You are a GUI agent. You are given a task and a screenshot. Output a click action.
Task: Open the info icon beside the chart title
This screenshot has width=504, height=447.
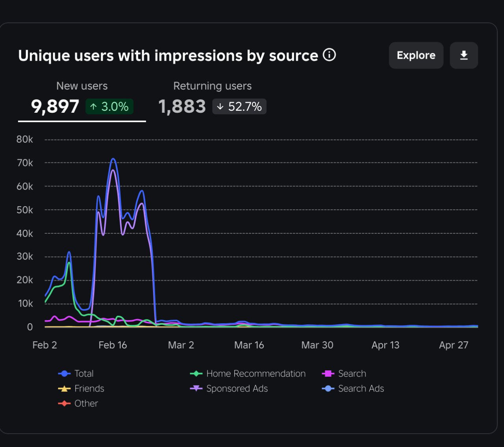click(x=329, y=55)
